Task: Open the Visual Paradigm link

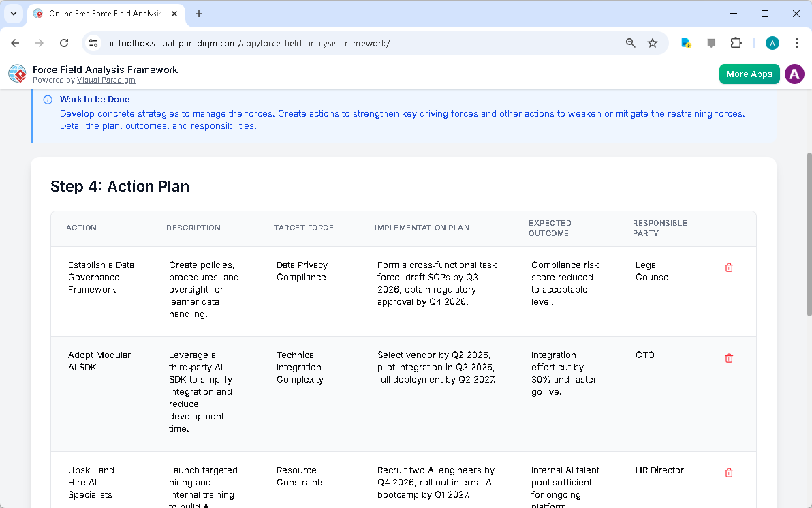Action: (106, 80)
